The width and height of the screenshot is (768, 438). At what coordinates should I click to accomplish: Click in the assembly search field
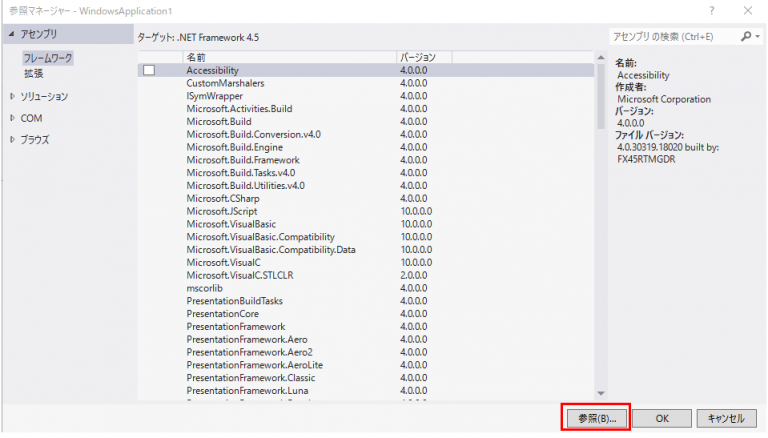pos(672,37)
